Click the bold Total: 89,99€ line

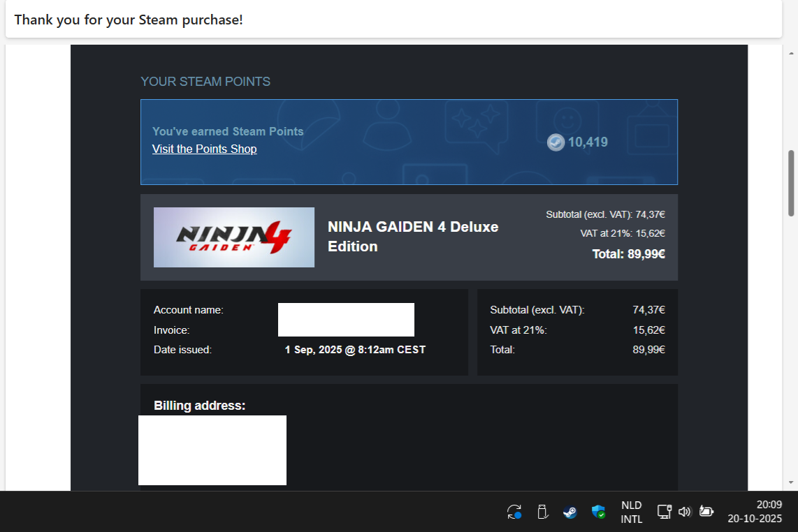628,254
